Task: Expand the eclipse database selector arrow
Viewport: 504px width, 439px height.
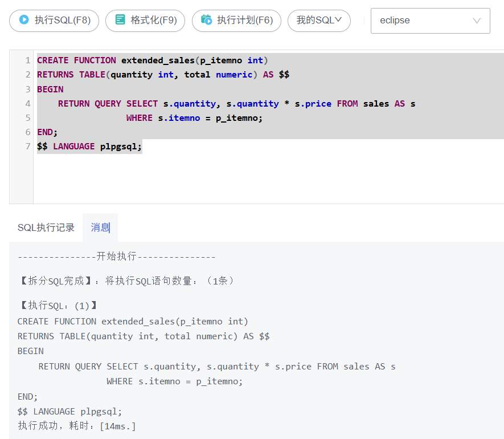Action: point(477,21)
